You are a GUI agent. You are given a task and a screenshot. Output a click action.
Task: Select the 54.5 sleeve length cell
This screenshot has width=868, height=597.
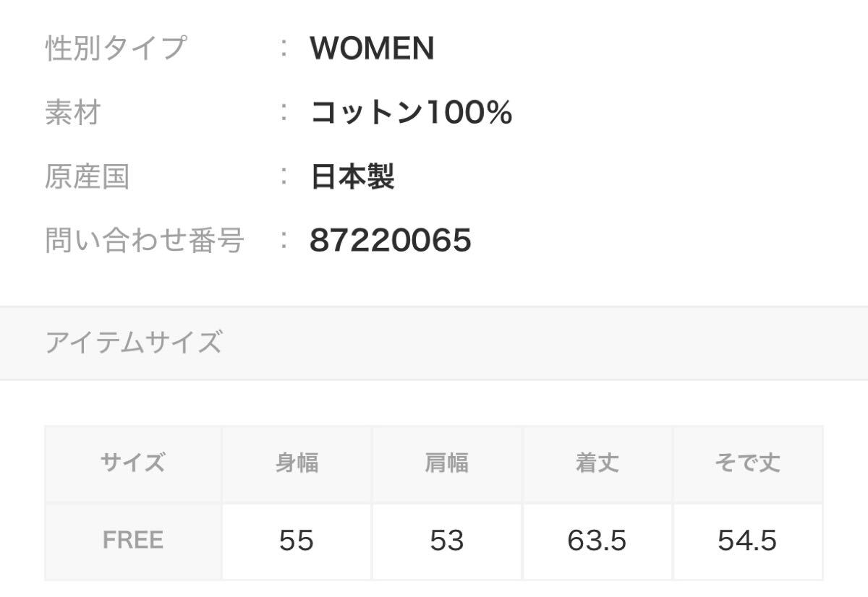tap(747, 540)
